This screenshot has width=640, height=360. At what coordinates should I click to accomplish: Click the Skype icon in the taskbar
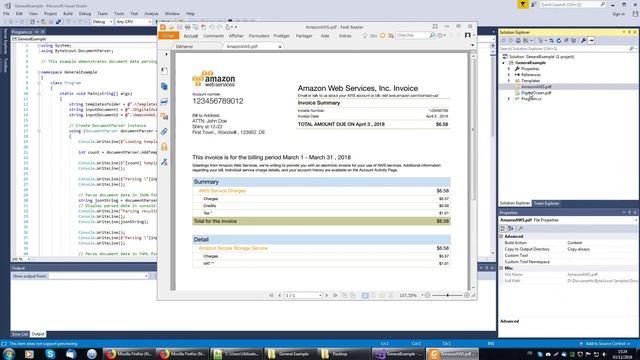click(x=50, y=354)
